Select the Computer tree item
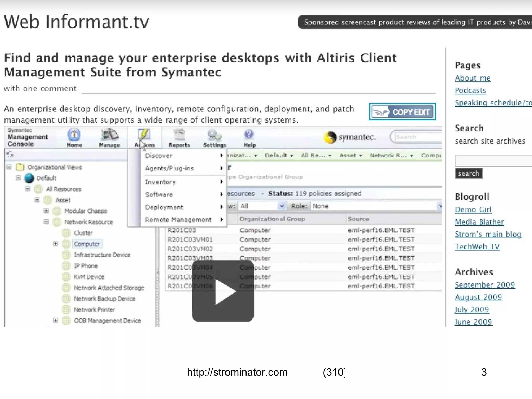532x399 pixels. (x=87, y=244)
